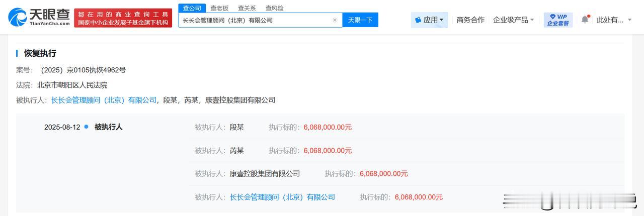
Task: Click the amount in 长长会管理顾问 row
Action: pyautogui.click(x=419, y=197)
